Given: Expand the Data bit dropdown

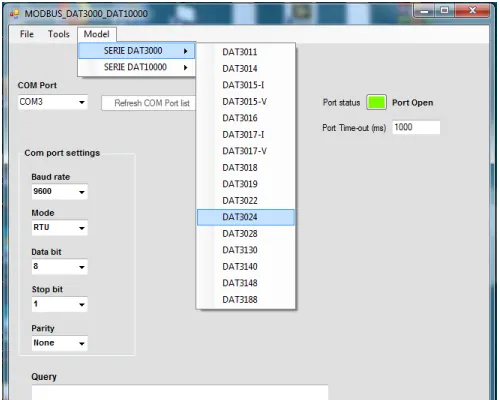Looking at the screenshot, I should 60,267.
